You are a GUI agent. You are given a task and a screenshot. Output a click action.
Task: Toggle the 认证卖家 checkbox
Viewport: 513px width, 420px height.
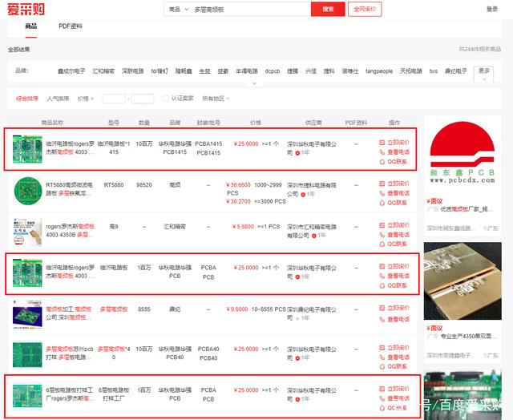166,98
